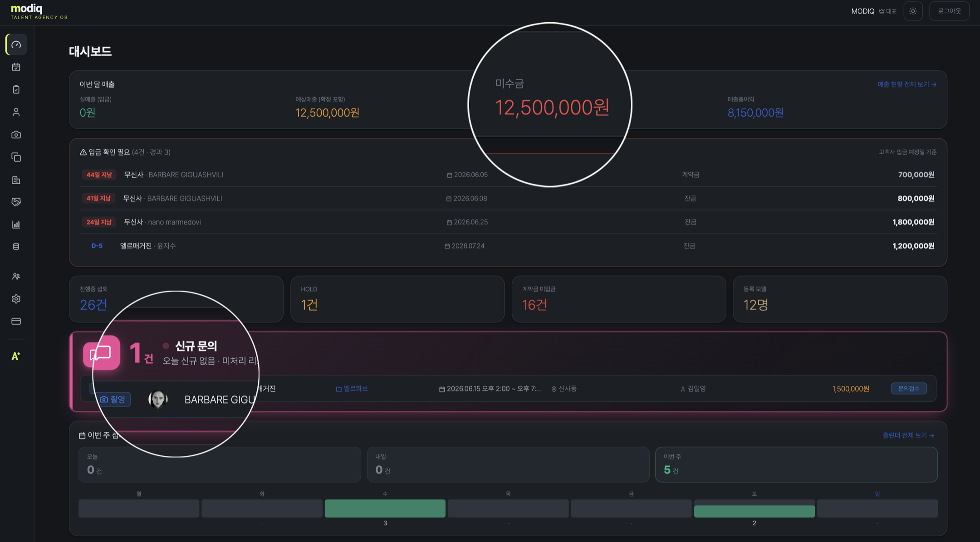
Task: Open the stacked copy documents icon
Action: click(x=16, y=157)
